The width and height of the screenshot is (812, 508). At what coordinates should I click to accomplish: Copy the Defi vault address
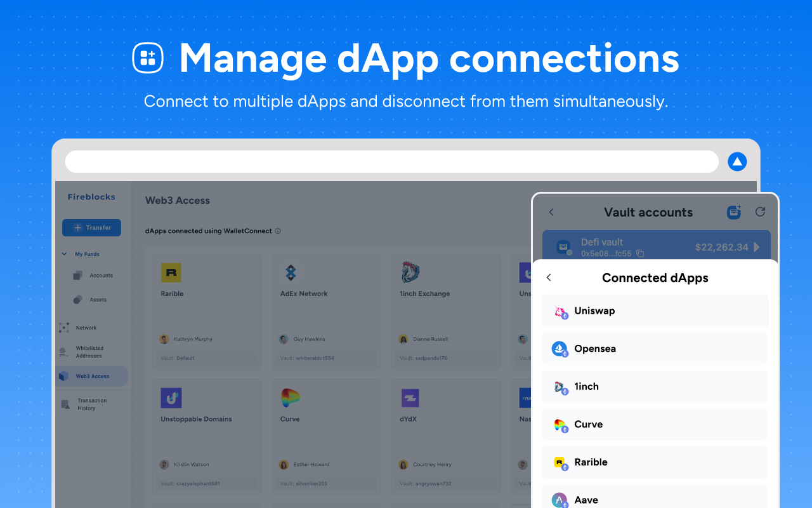(x=640, y=254)
